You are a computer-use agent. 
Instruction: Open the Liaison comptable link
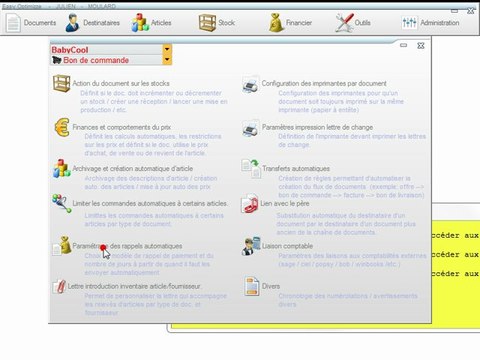pyautogui.click(x=287, y=246)
